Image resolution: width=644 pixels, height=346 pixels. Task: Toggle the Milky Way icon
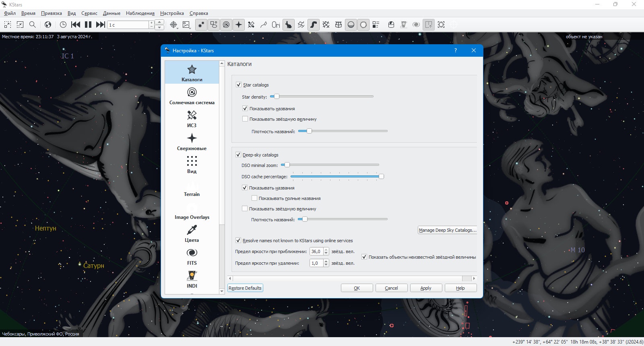pyautogui.click(x=314, y=25)
